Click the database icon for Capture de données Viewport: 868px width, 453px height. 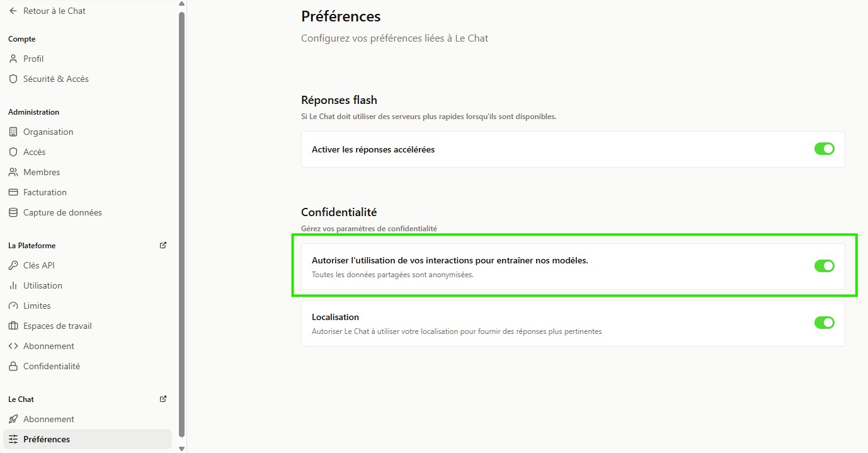tap(13, 212)
